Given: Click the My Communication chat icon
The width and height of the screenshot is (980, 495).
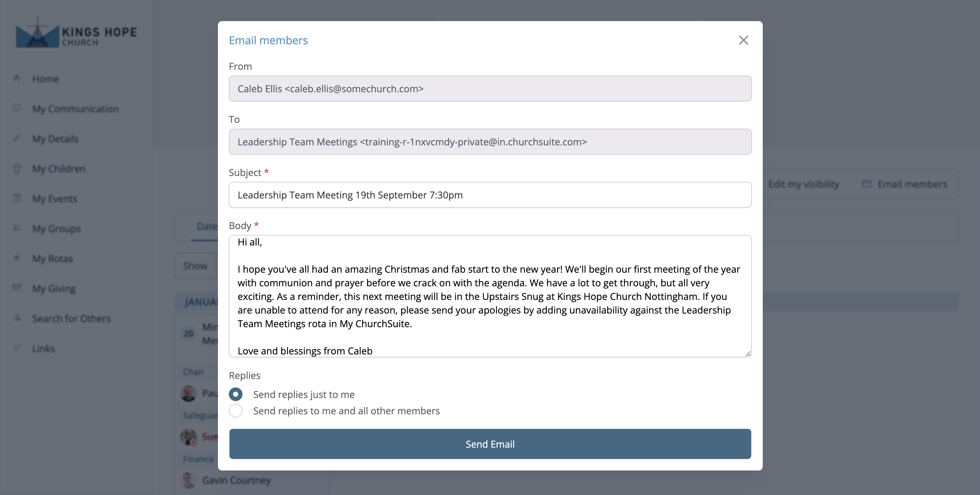Looking at the screenshot, I should (x=17, y=108).
